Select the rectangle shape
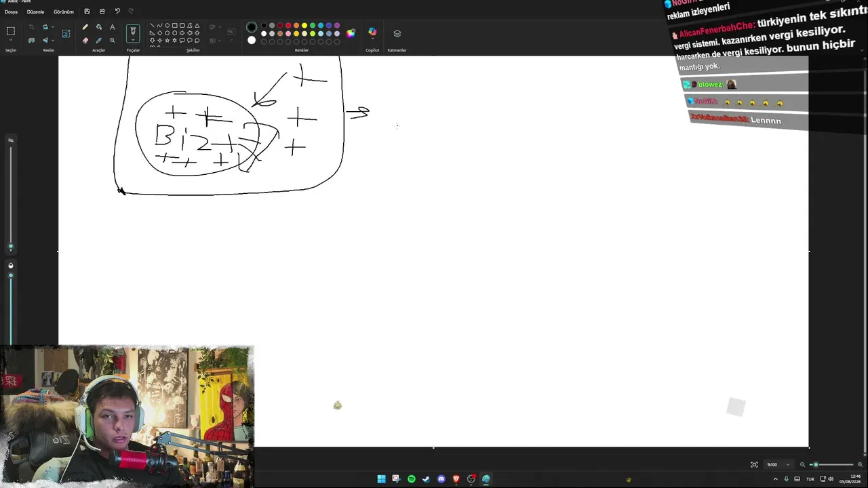This screenshot has height=488, width=868. click(x=174, y=26)
